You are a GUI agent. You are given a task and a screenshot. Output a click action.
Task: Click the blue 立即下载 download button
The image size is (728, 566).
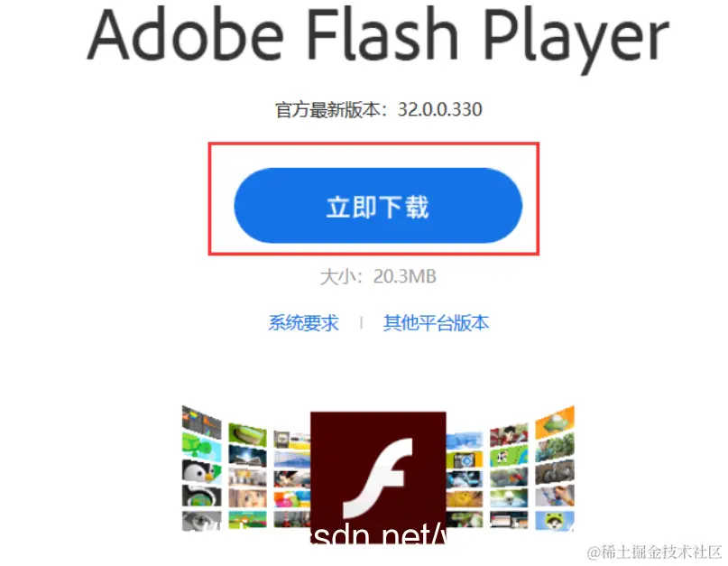pos(378,206)
